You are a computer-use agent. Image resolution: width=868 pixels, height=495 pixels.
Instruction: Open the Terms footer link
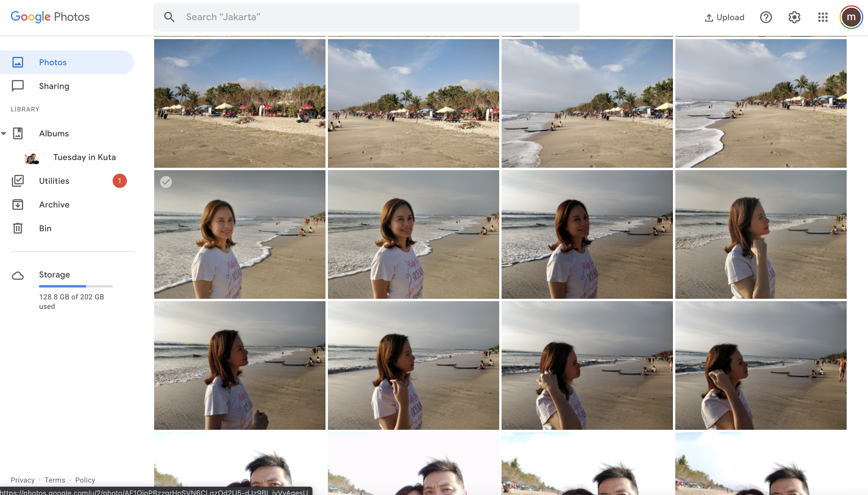[x=55, y=480]
